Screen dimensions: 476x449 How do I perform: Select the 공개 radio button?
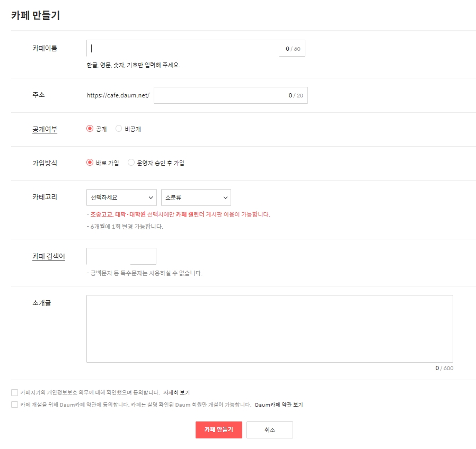pos(90,128)
